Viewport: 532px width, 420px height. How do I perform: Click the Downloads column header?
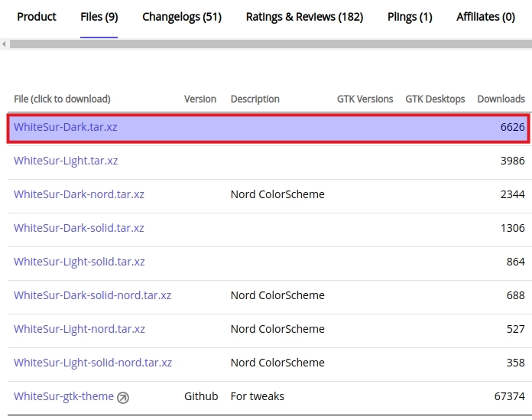501,99
